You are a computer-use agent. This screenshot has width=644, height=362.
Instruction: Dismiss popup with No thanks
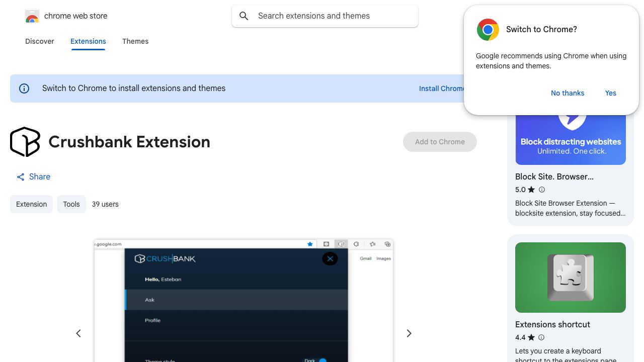[x=568, y=93]
